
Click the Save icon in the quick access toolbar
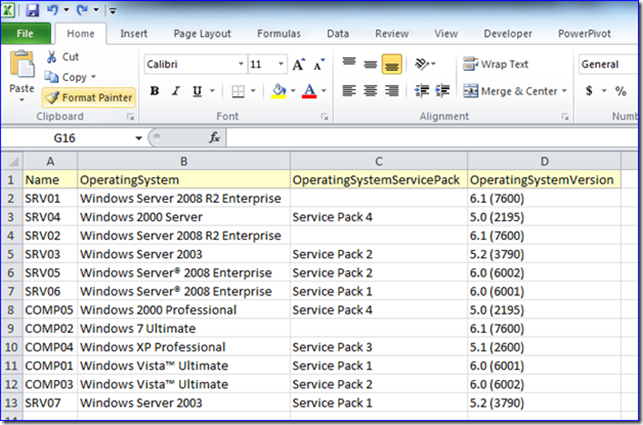(x=32, y=10)
